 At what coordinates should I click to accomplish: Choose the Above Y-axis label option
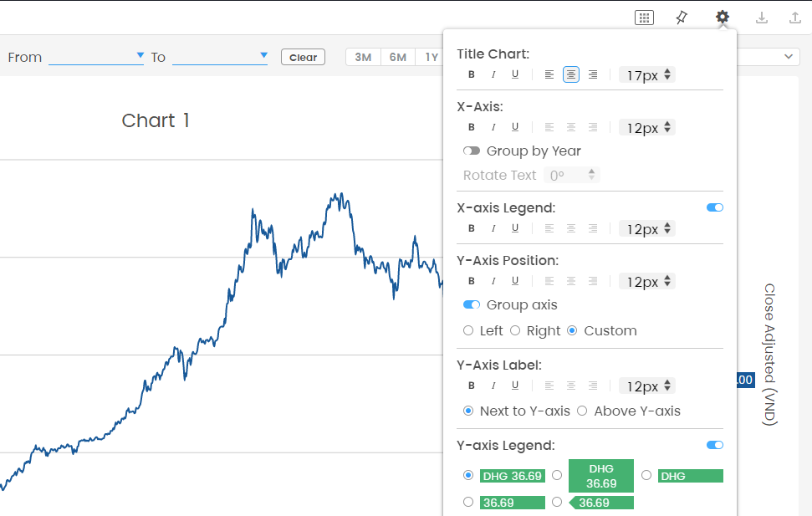pos(583,411)
